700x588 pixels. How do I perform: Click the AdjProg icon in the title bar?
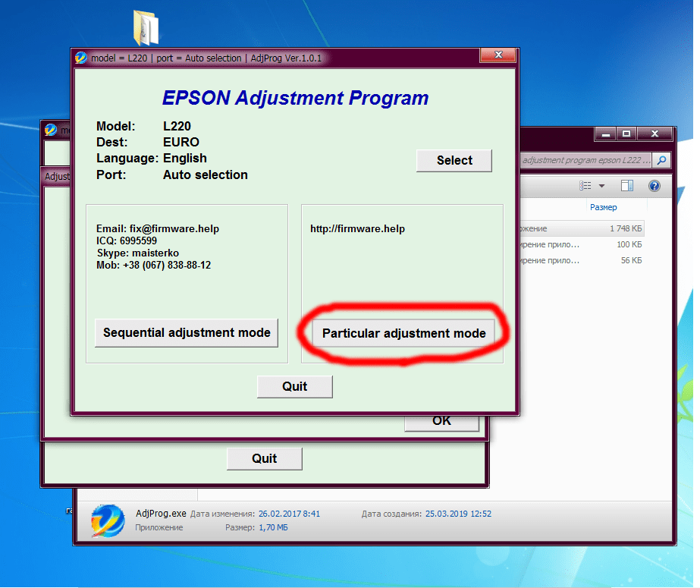(80, 55)
